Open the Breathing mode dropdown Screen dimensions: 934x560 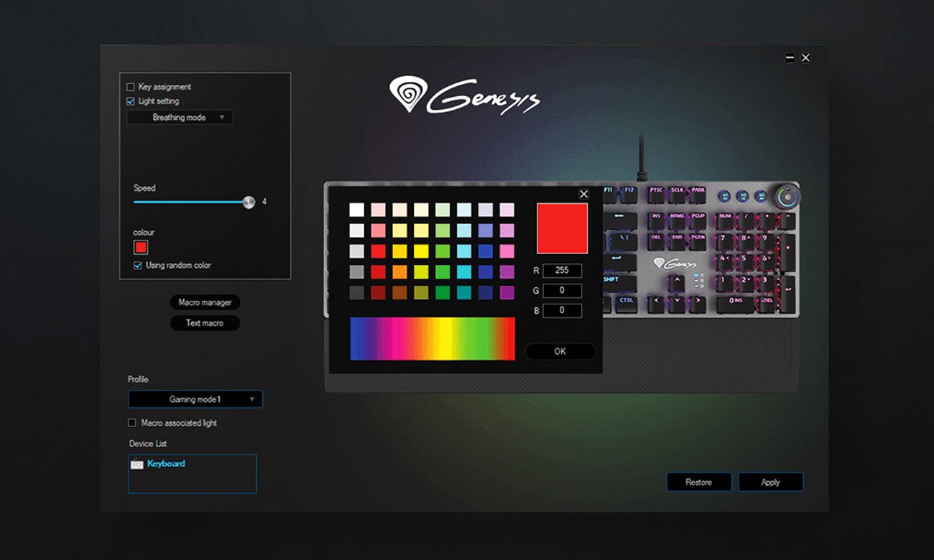click(180, 117)
